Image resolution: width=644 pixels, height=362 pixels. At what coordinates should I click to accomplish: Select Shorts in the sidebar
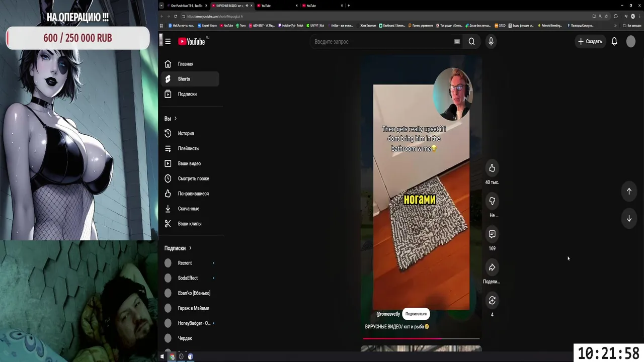190,79
